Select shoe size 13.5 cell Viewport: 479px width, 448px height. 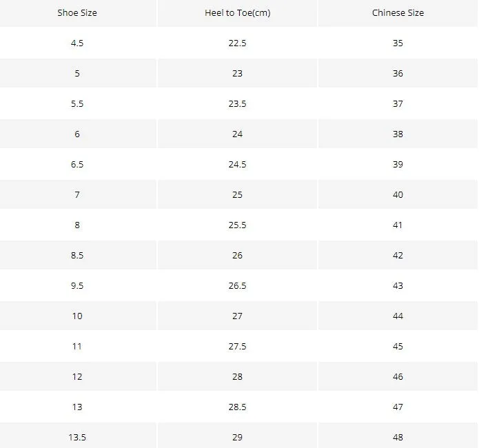click(x=77, y=437)
